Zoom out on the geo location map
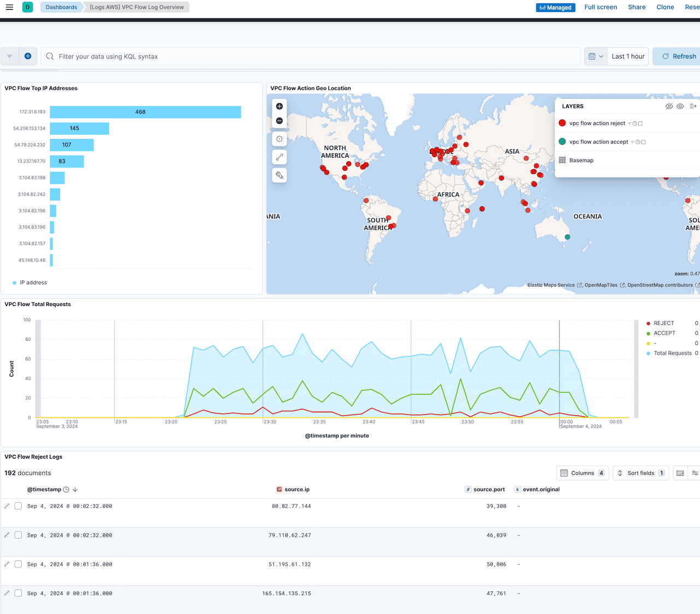 click(279, 120)
